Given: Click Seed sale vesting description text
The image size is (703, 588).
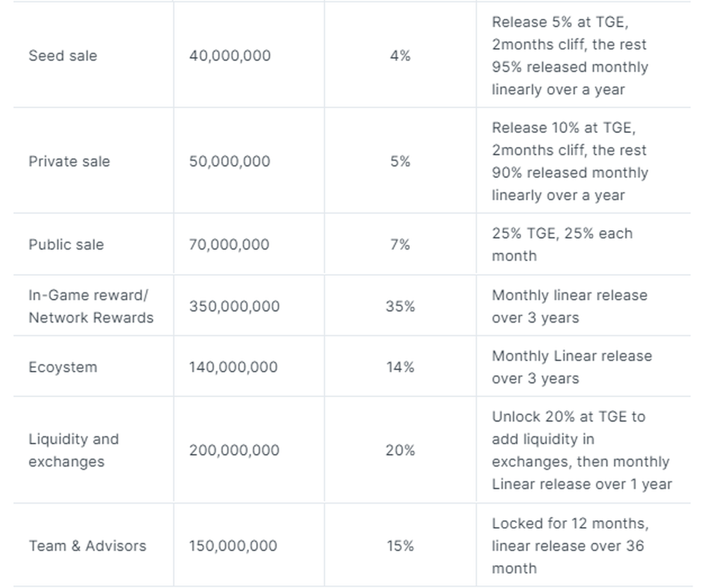Looking at the screenshot, I should point(569,56).
